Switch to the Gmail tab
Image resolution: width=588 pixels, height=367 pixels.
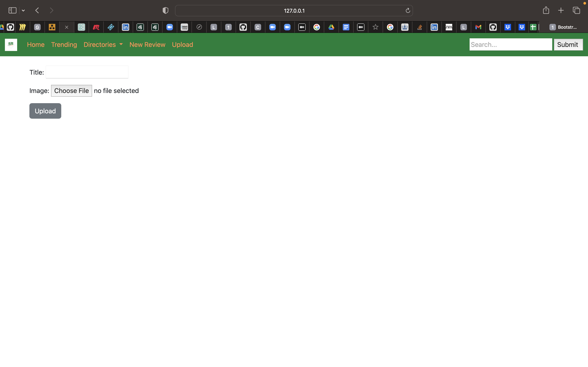pos(478,27)
